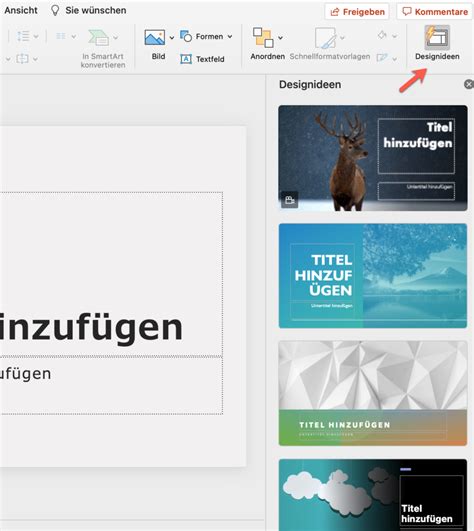
Task: Expand the Formen dropdown arrow
Action: pyautogui.click(x=230, y=36)
